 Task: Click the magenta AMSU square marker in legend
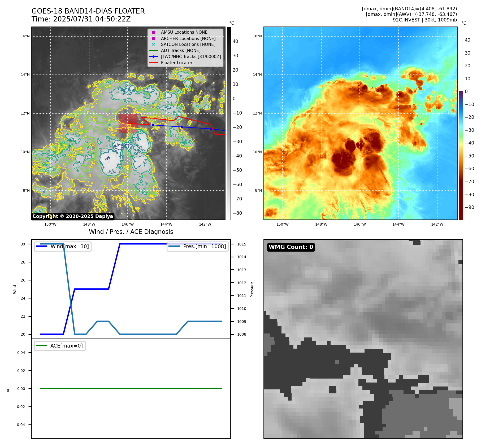pos(153,32)
